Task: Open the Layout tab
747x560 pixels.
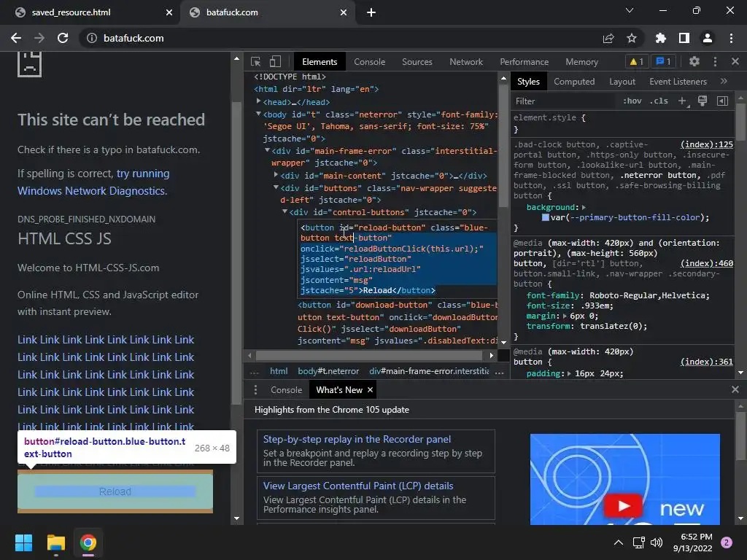Action: [x=622, y=82]
